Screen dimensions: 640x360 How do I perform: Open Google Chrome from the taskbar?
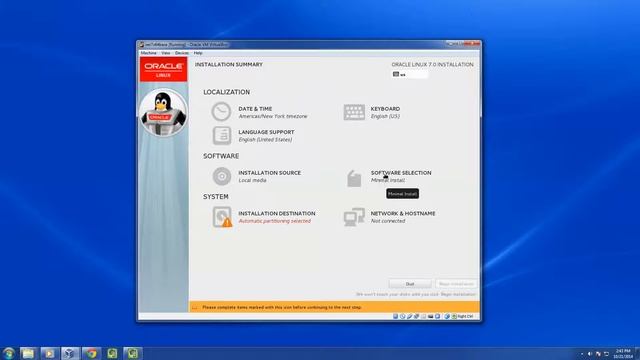pyautogui.click(x=91, y=353)
